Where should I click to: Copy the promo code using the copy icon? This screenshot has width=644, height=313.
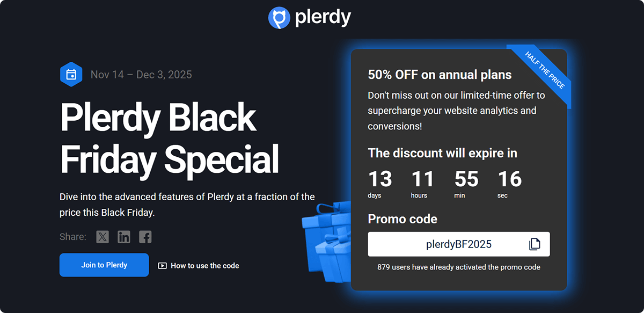(x=535, y=244)
